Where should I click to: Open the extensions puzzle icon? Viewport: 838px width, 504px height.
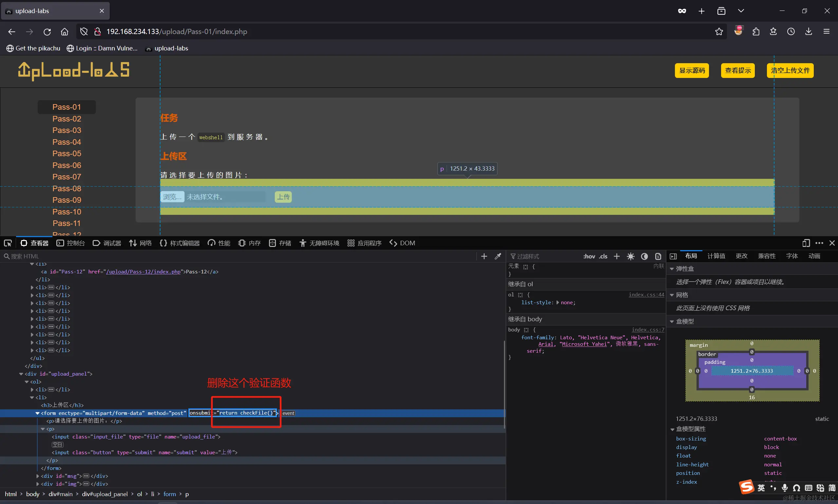click(756, 31)
